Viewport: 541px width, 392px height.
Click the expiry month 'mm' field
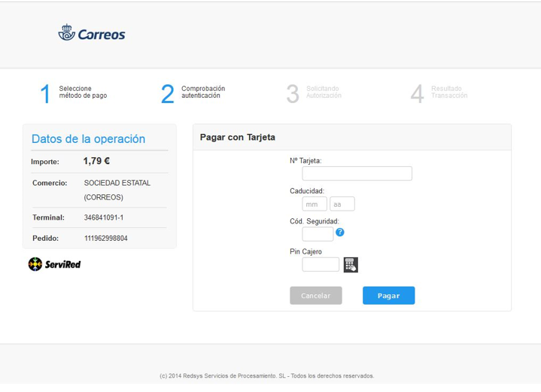click(315, 204)
